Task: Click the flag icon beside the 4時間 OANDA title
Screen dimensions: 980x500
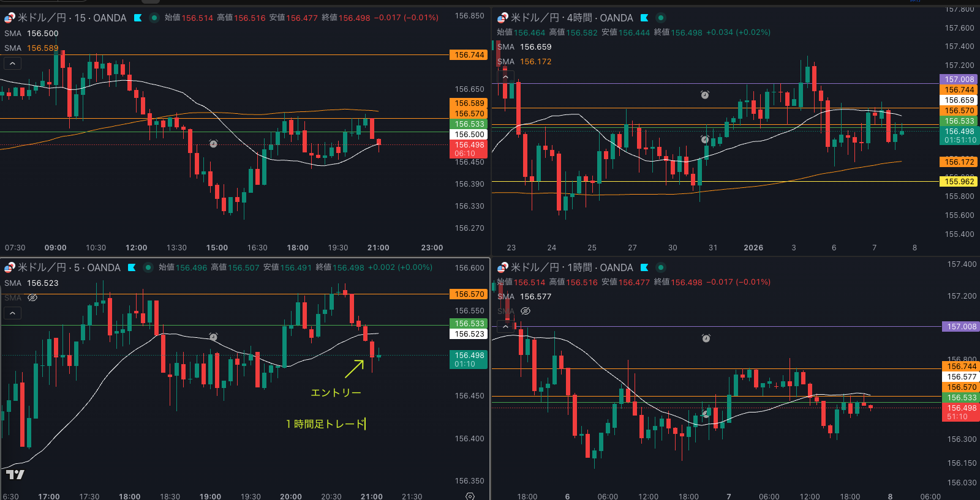Action: (644, 18)
